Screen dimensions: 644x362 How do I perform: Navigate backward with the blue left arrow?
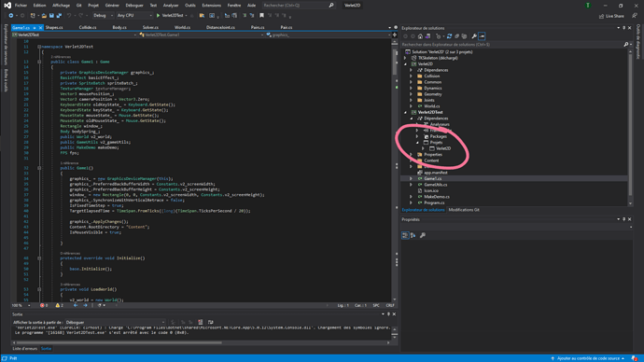(76, 305)
